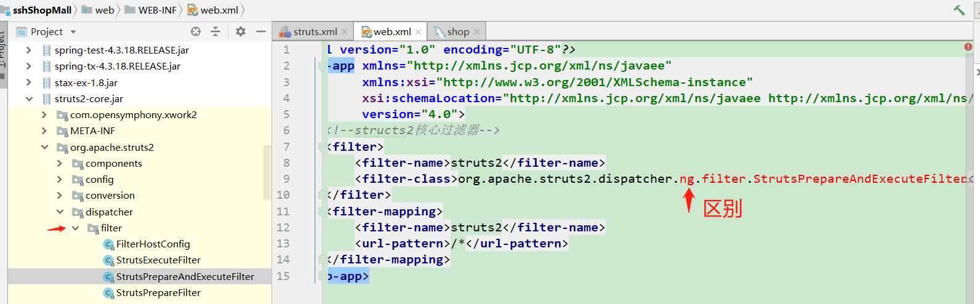Click xsi:schemaLocation attribute on line 4
The image size is (980, 304).
(x=428, y=98)
